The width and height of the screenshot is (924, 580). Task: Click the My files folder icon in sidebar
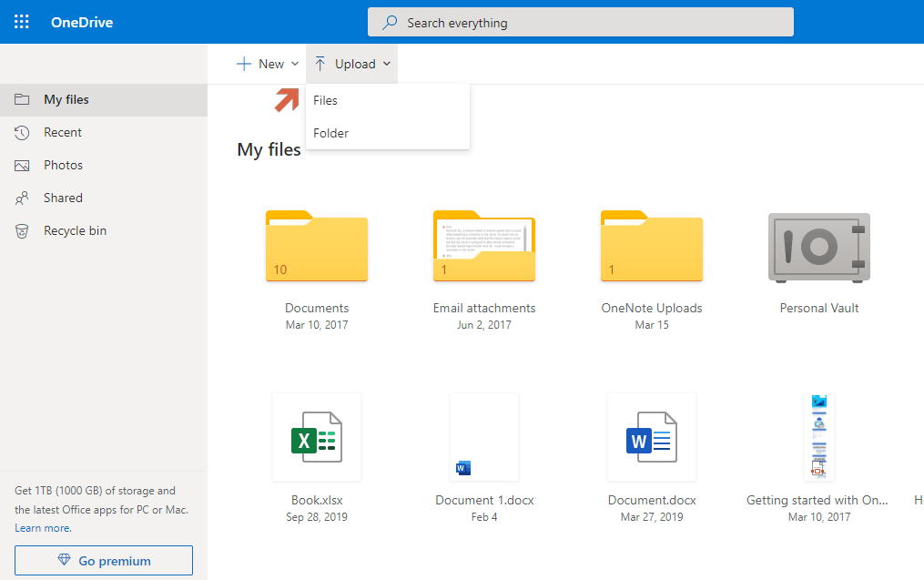click(x=22, y=99)
